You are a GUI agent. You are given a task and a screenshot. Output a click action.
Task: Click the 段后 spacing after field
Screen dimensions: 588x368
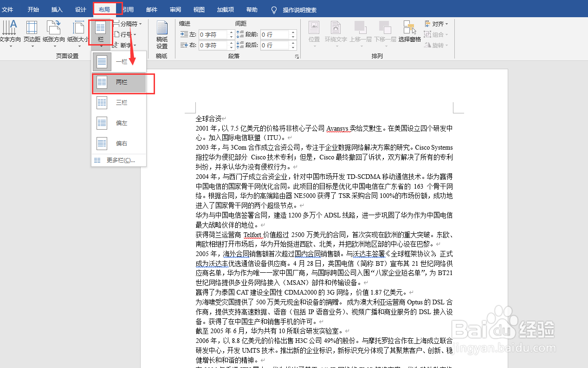(x=275, y=45)
